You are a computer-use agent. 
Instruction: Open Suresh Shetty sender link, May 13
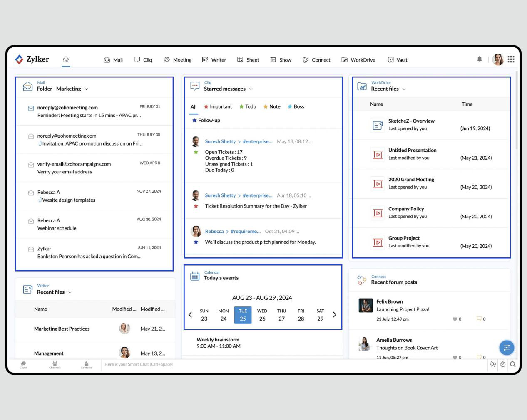[220, 141]
